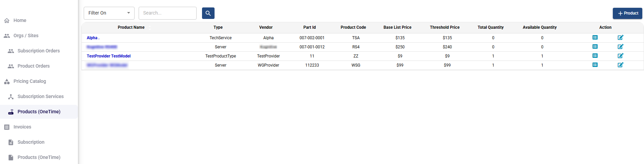The image size is (644, 164).
Task: Click the magnifier search button
Action: (208, 13)
